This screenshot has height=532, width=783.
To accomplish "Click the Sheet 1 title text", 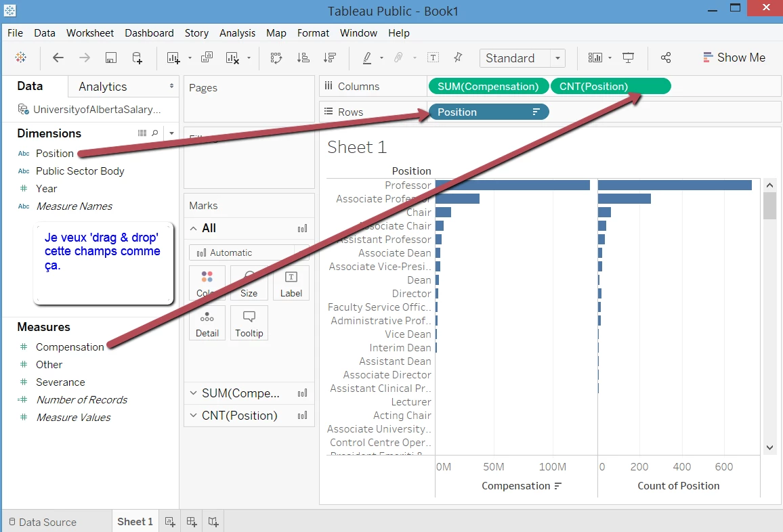I will click(357, 148).
